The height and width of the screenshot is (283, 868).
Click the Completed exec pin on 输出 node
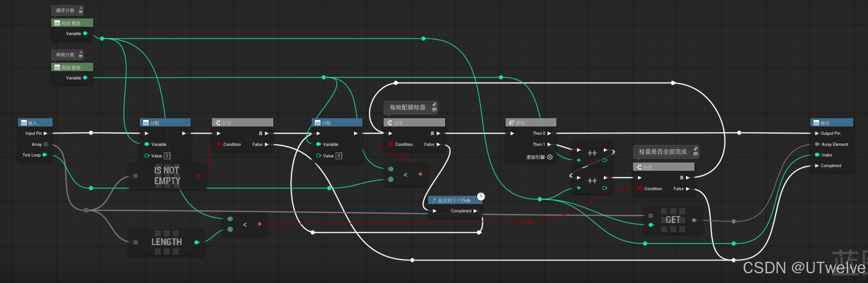pos(817,165)
